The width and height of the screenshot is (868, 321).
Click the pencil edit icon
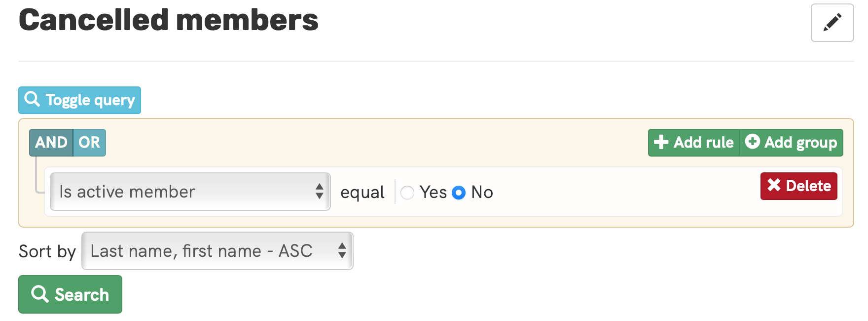pyautogui.click(x=832, y=23)
